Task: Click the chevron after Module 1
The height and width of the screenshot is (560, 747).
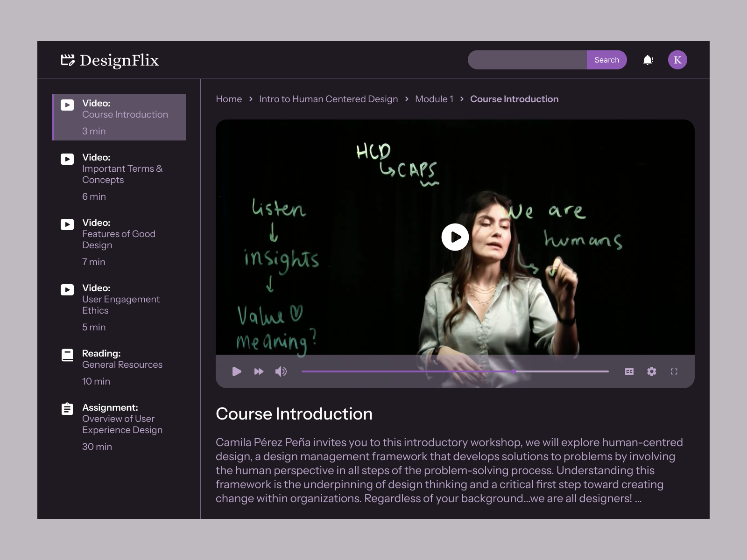Action: pos(461,99)
